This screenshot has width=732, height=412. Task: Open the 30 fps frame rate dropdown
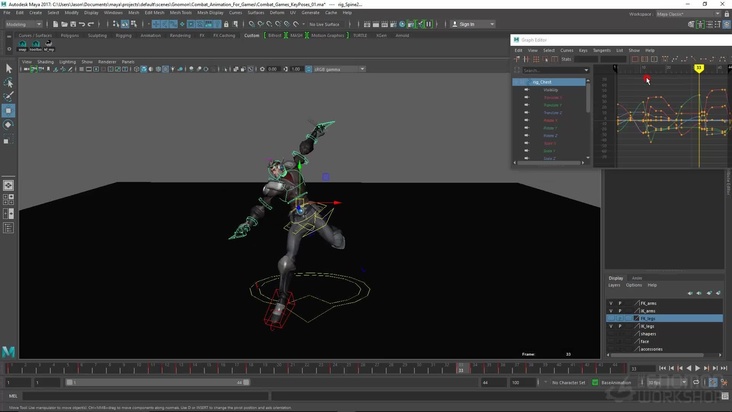click(667, 383)
